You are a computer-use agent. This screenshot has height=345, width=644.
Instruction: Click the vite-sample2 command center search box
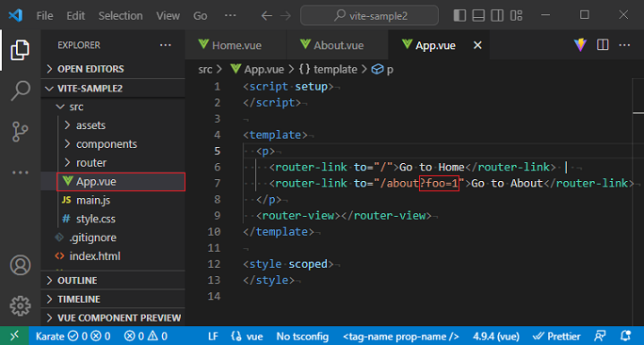click(369, 16)
